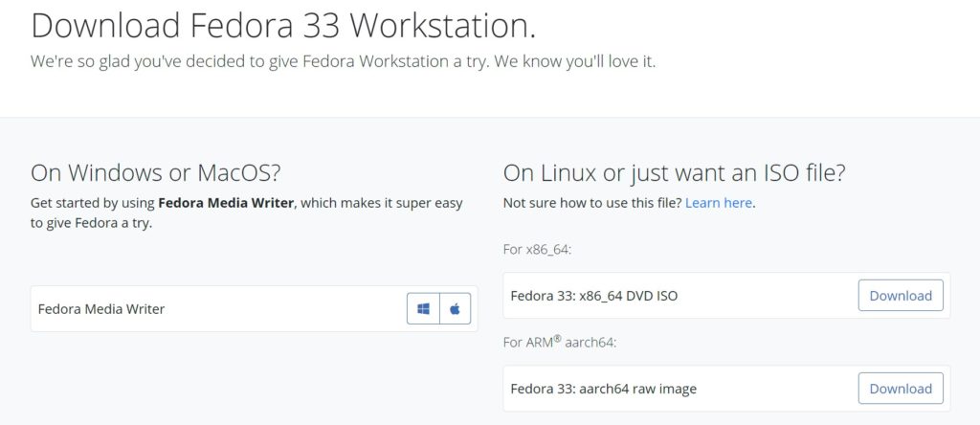980x425 pixels.
Task: Download the Fedora 33 aarch64 raw image
Action: pos(901,389)
